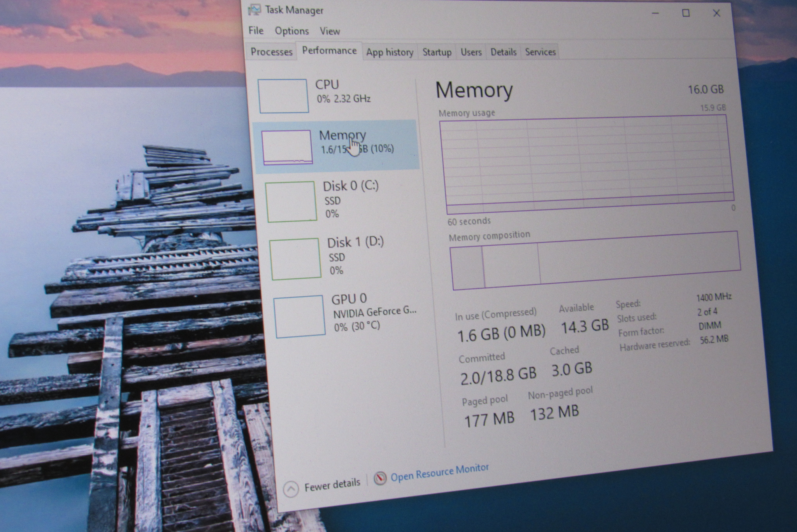Collapse view with Fewer details chevron
Viewport: 797px width, 532px height.
click(x=291, y=488)
